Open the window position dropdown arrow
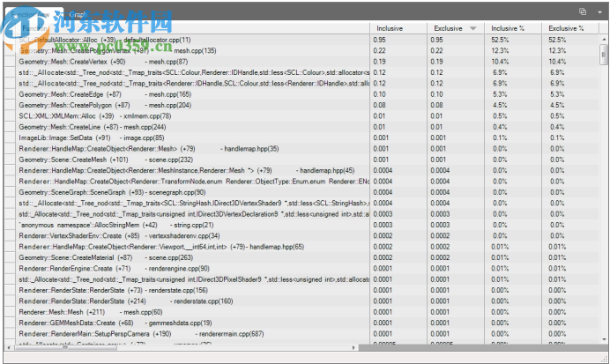This screenshot has width=610, height=364. click(x=599, y=11)
